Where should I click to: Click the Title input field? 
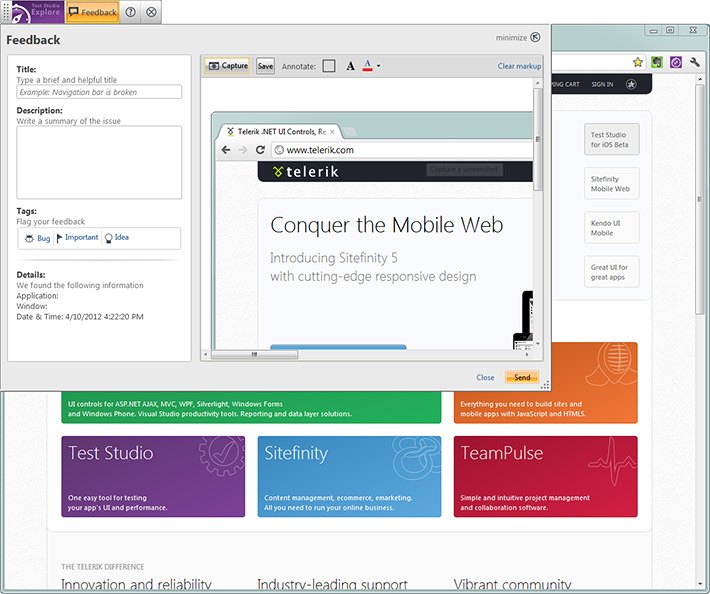99,92
